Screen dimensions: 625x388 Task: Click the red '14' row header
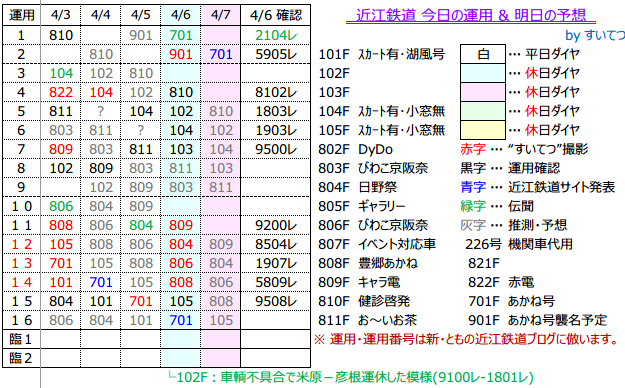pyautogui.click(x=22, y=282)
